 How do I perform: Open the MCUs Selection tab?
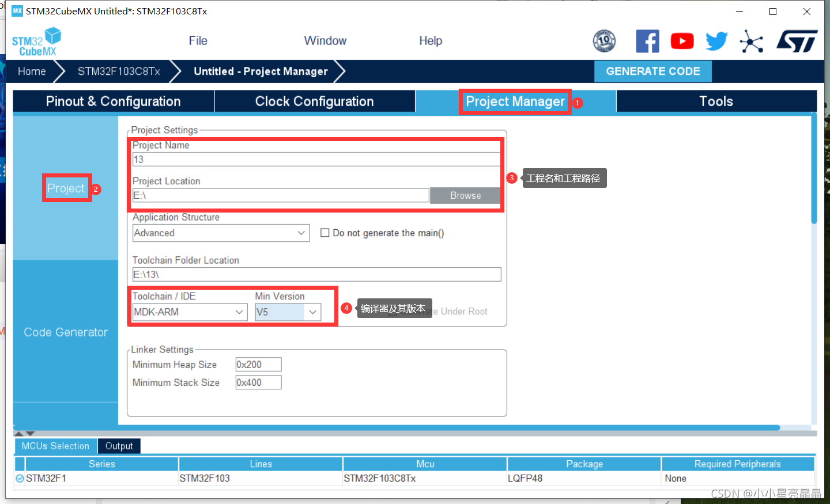tap(55, 446)
